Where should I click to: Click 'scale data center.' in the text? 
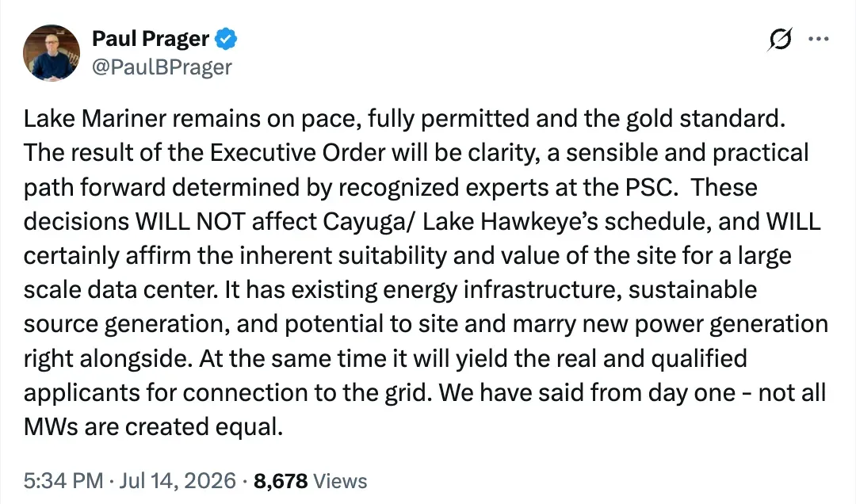(x=120, y=290)
